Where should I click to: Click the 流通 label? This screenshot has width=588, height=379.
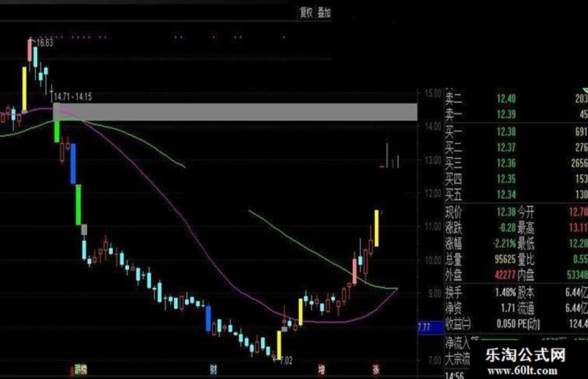pyautogui.click(x=526, y=308)
